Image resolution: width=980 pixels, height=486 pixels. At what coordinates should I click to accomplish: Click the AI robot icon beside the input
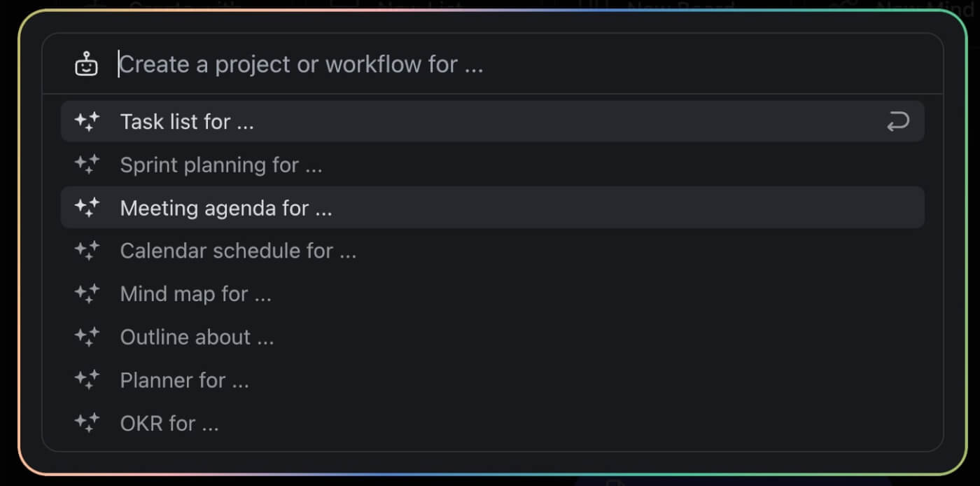point(85,63)
